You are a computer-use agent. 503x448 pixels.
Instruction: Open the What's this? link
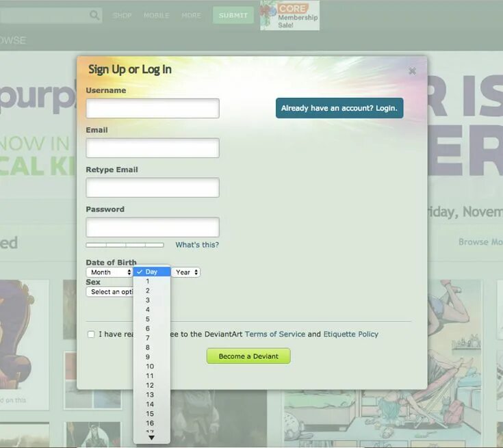197,245
